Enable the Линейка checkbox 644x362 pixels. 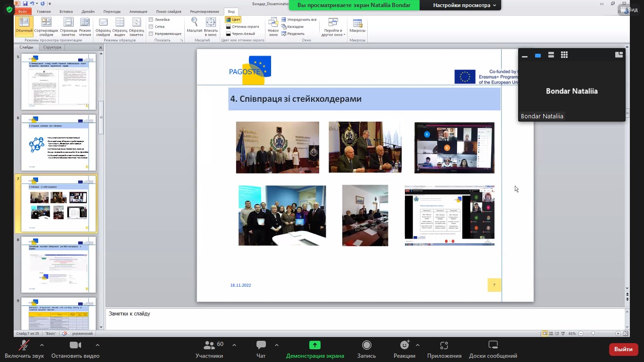click(151, 20)
